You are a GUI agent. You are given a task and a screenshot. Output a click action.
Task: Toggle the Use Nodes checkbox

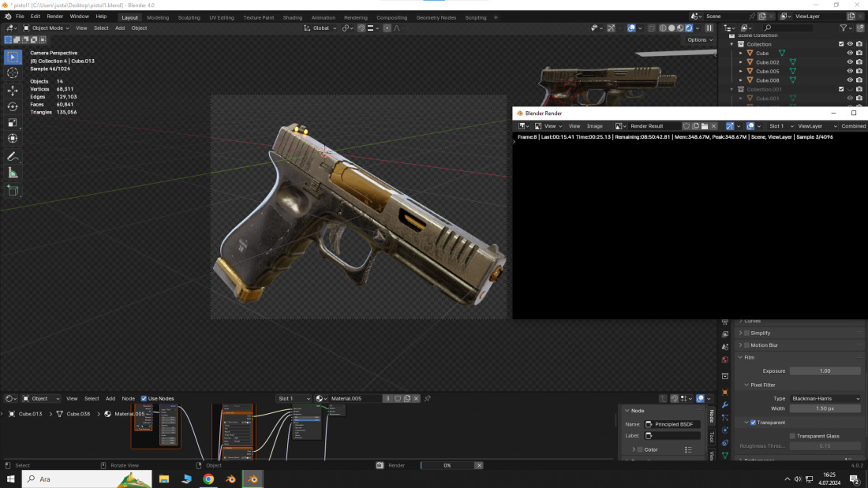pos(144,398)
